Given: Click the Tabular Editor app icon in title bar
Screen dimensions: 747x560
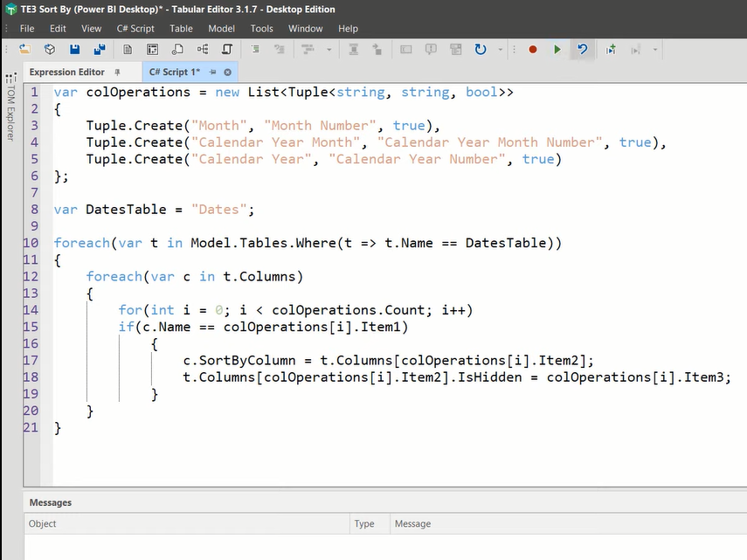Looking at the screenshot, I should pos(10,9).
